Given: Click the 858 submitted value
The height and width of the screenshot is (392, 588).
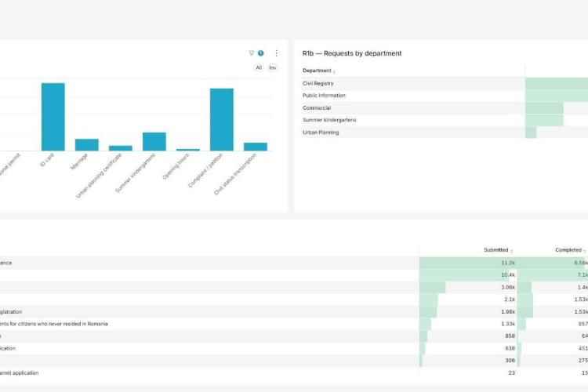Looking at the screenshot, I should [510, 336].
